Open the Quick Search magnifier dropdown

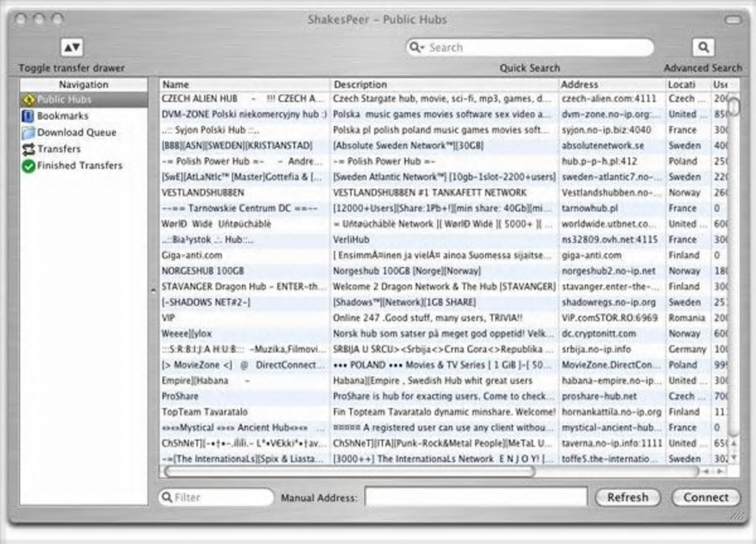click(x=416, y=47)
